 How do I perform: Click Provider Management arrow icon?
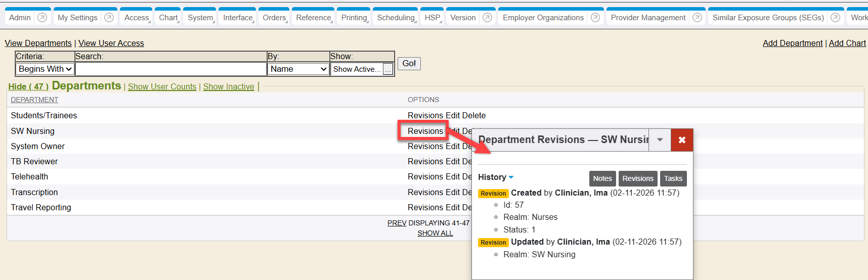[x=697, y=18]
